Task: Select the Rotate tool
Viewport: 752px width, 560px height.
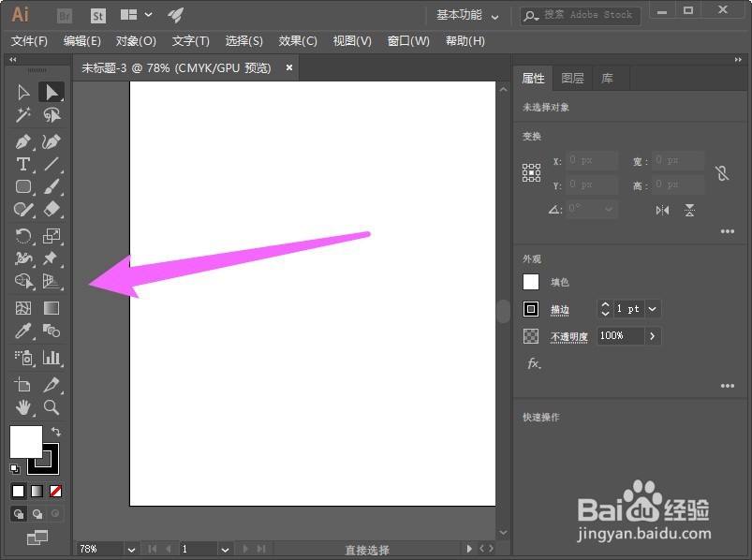Action: pyautogui.click(x=23, y=236)
